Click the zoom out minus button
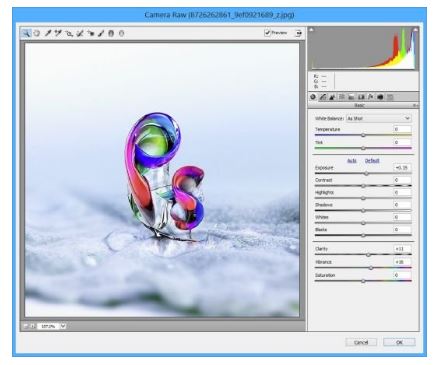The height and width of the screenshot is (365, 434). [x=26, y=326]
